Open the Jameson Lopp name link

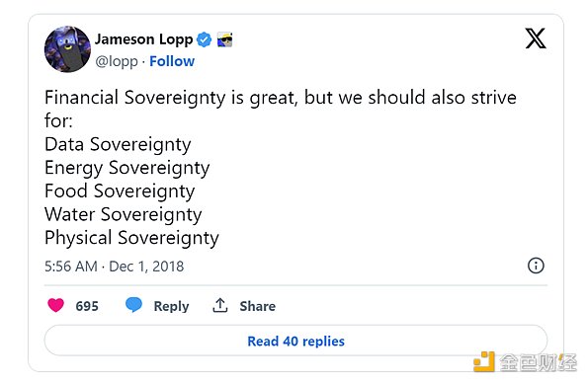pos(143,39)
